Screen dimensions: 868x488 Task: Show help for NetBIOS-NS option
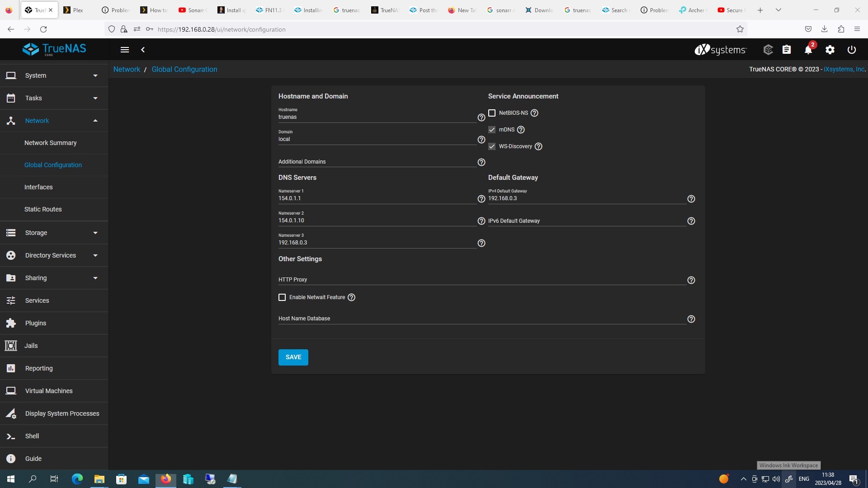tap(534, 113)
